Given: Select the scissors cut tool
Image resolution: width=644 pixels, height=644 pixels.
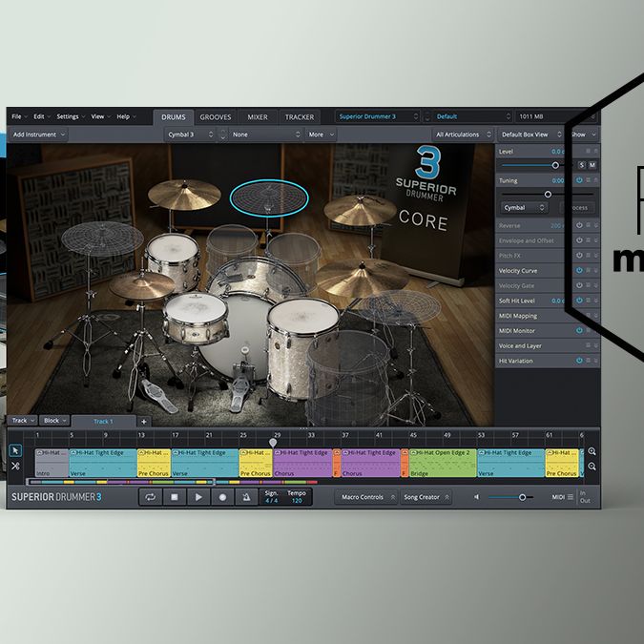Looking at the screenshot, I should tap(15, 466).
